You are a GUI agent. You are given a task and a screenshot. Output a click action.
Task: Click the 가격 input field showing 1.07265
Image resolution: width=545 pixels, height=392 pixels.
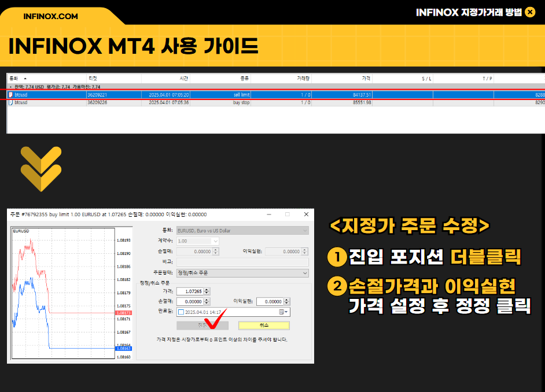tap(190, 291)
